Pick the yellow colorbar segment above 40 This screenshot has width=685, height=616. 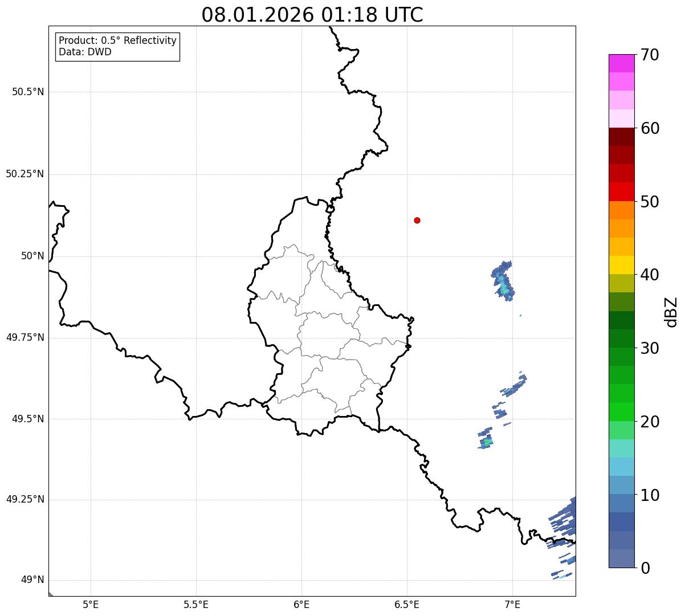pos(621,265)
